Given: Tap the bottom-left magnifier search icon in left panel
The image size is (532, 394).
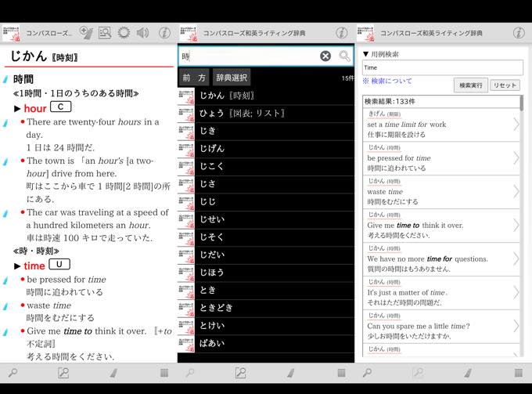Looking at the screenshot, I should [13, 373].
